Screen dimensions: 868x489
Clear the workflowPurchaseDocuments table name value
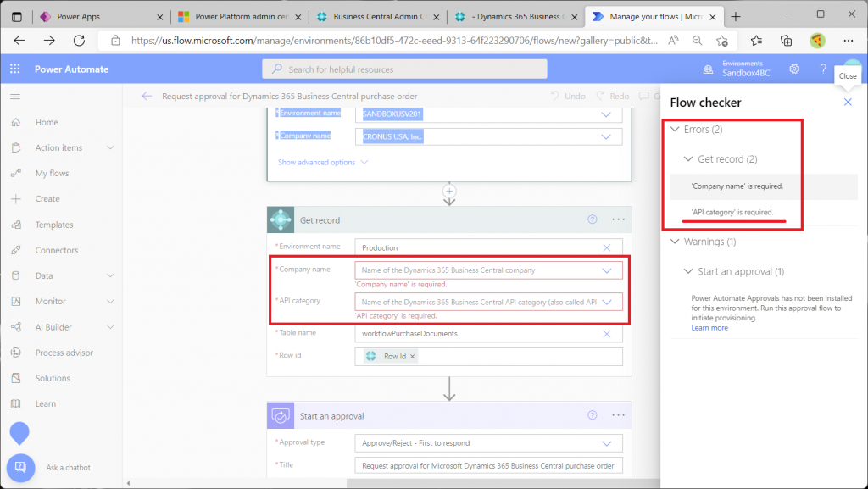click(607, 334)
